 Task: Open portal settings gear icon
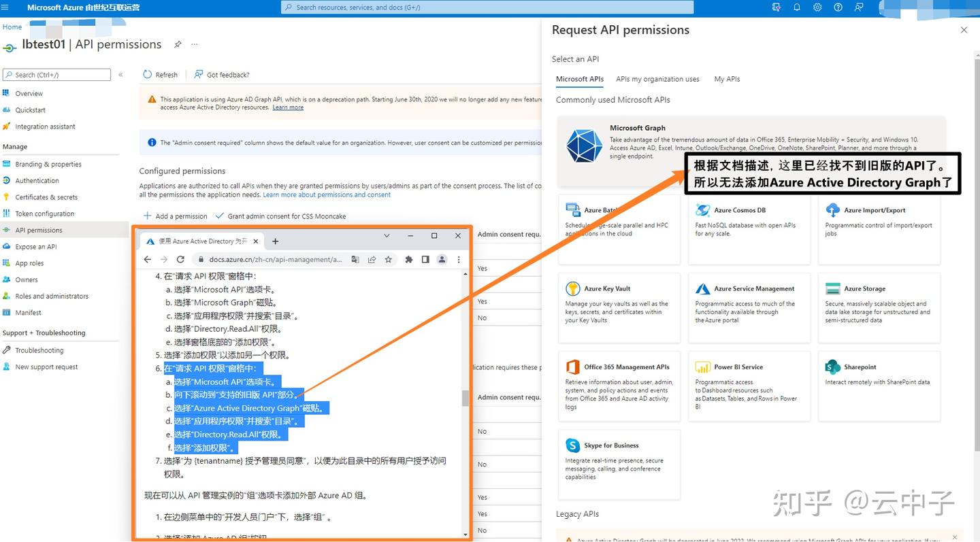point(817,7)
